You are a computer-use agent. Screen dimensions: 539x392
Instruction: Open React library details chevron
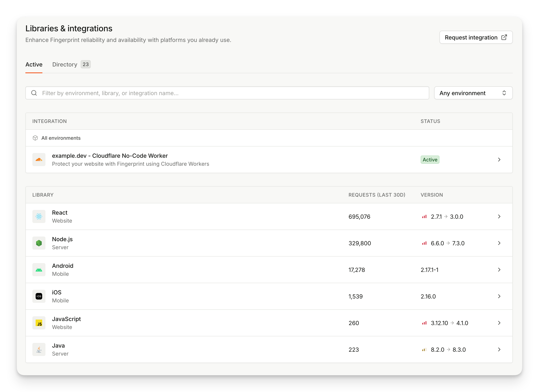499,216
